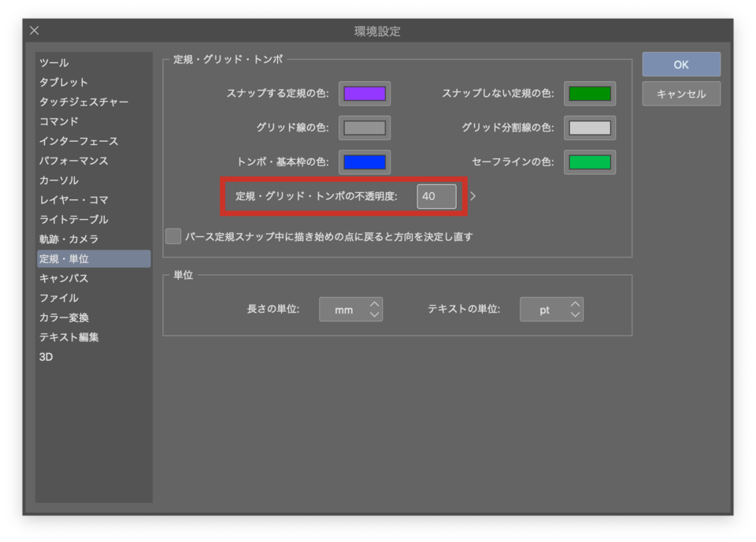Open the スナップしない定規の色 green swatch

pos(590,94)
